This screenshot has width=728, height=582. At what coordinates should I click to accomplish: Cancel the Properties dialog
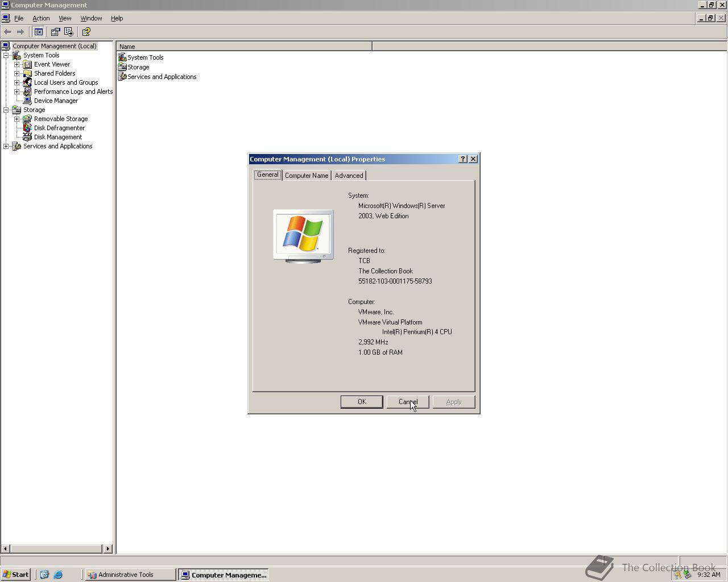click(408, 402)
